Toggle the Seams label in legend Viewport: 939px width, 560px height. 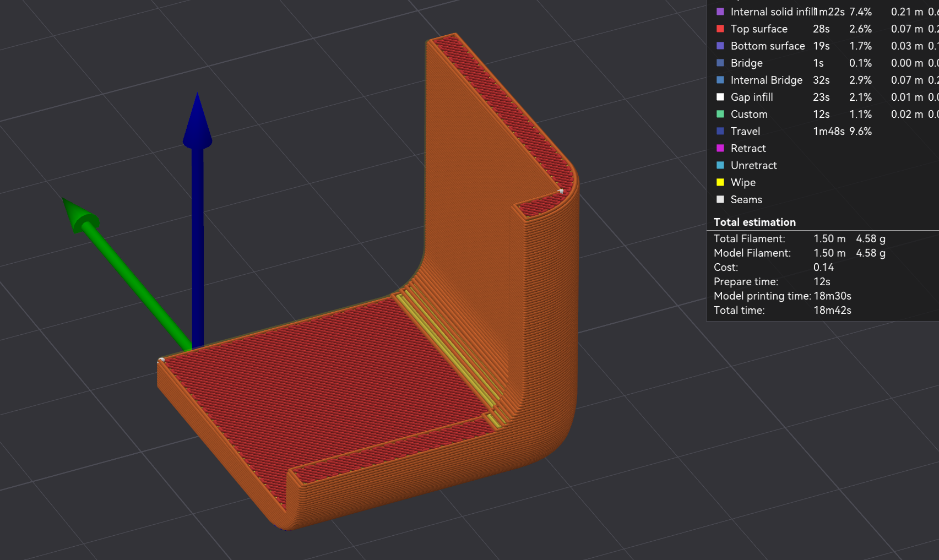(746, 199)
